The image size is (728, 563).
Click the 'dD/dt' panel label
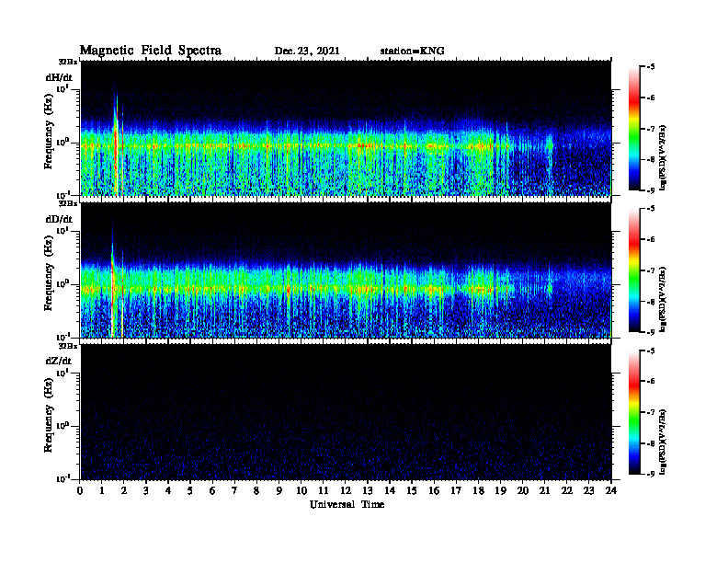coord(59,219)
